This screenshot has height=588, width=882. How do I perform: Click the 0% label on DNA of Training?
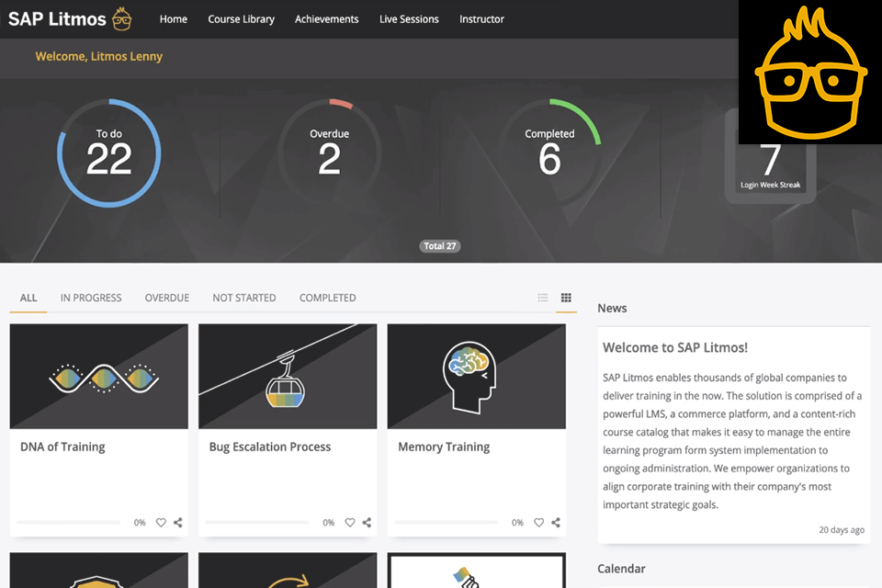tap(140, 523)
